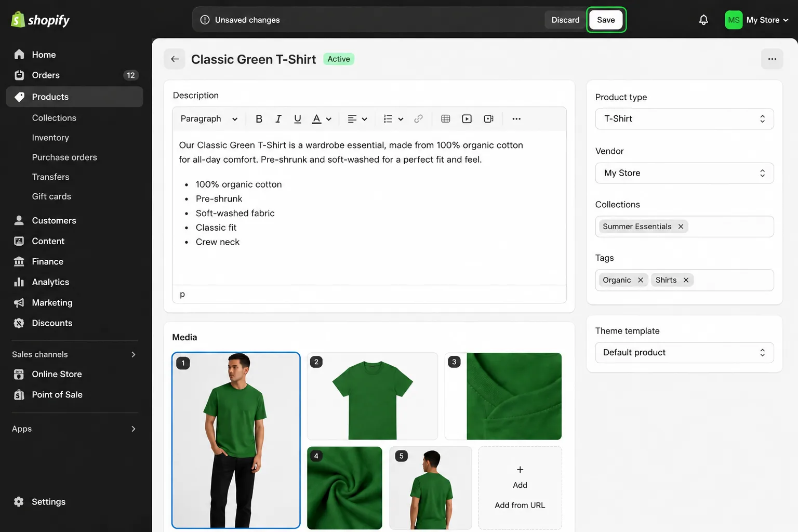Remove the Shirts tag
This screenshot has width=798, height=532.
coord(686,280)
